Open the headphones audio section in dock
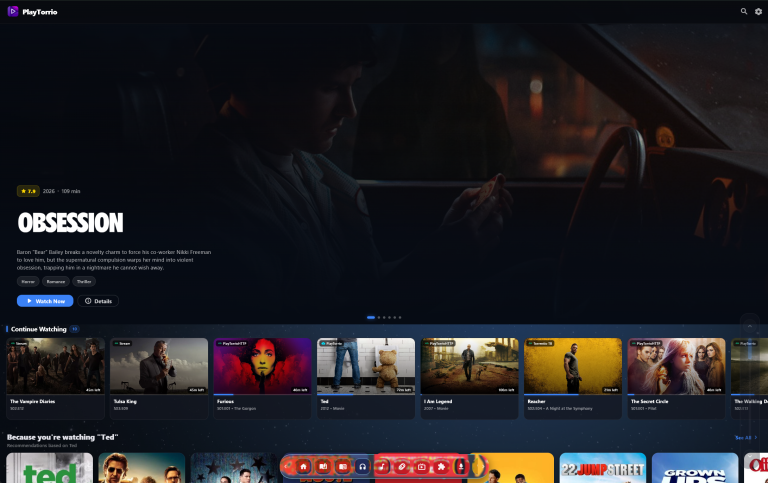This screenshot has width=768, height=483. point(362,466)
